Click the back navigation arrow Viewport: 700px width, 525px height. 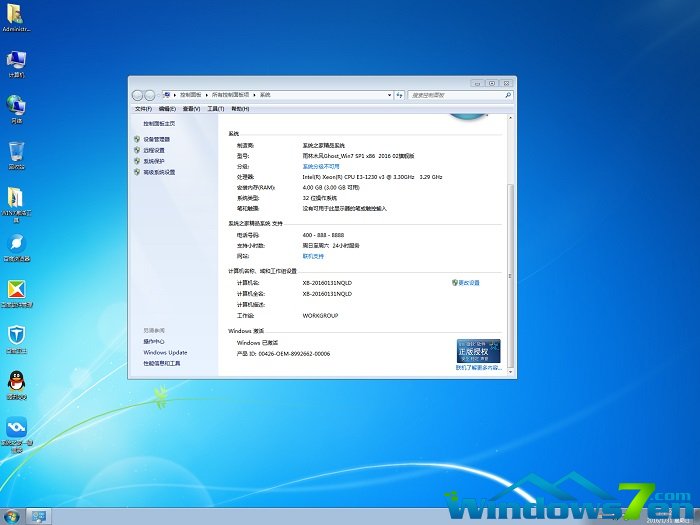click(138, 94)
